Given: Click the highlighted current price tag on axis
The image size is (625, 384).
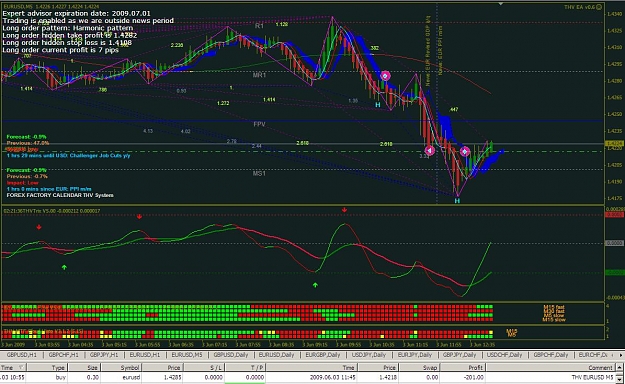Looking at the screenshot, I should point(614,143).
